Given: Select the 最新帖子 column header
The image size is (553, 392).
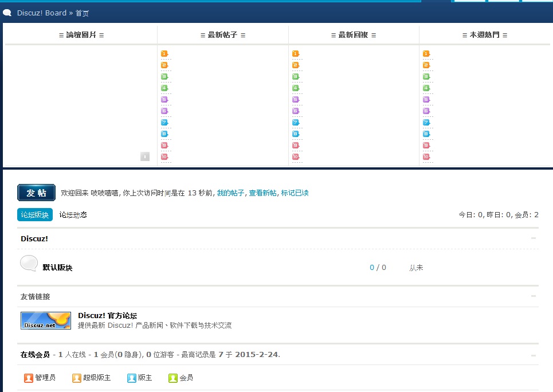Looking at the screenshot, I should (222, 35).
